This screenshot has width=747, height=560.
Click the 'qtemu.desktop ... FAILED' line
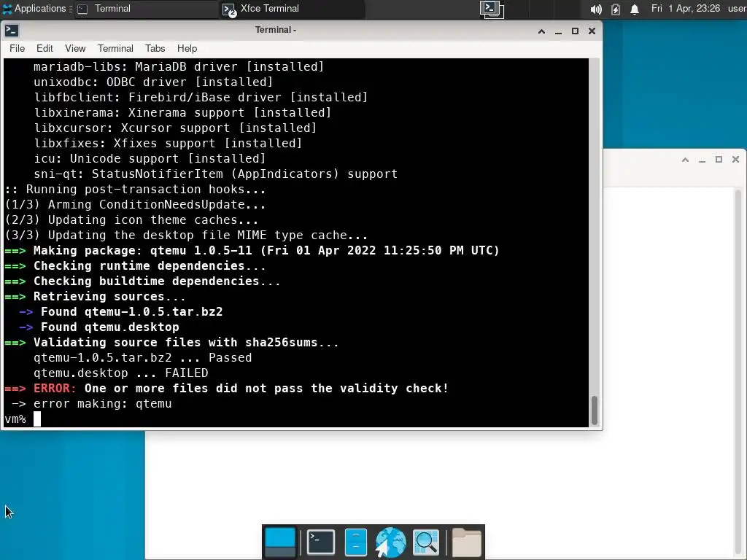pos(121,373)
